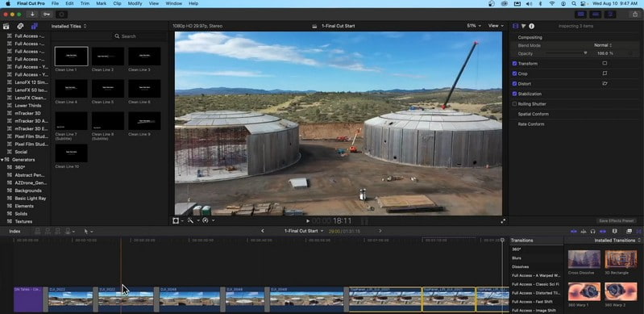Toggle solo headphones icon

point(593,232)
